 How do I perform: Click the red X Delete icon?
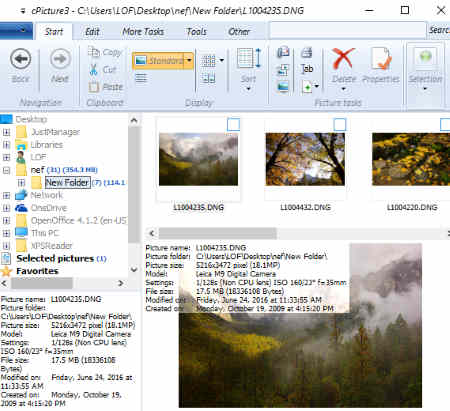tap(343, 58)
